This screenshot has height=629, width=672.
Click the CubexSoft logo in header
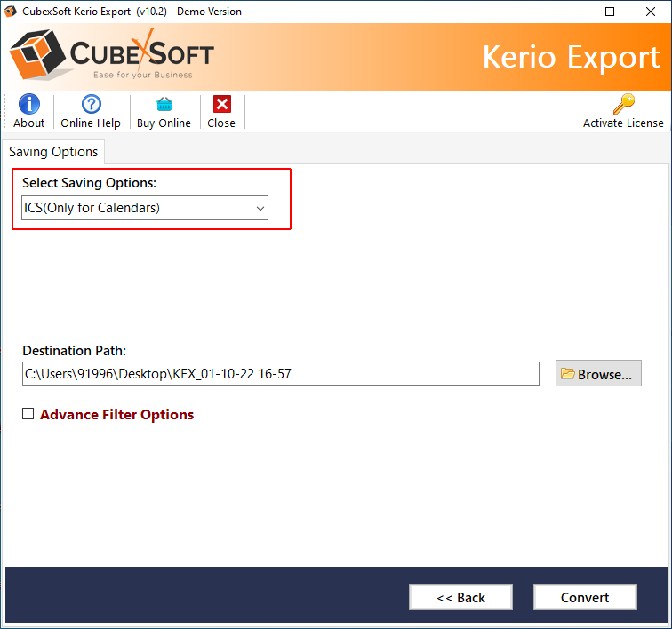(x=111, y=55)
